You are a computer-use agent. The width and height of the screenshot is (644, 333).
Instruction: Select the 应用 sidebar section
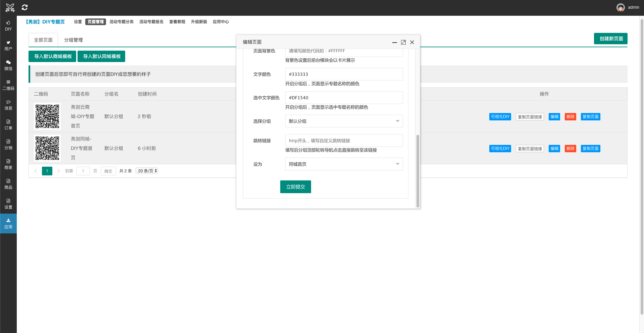click(x=8, y=224)
